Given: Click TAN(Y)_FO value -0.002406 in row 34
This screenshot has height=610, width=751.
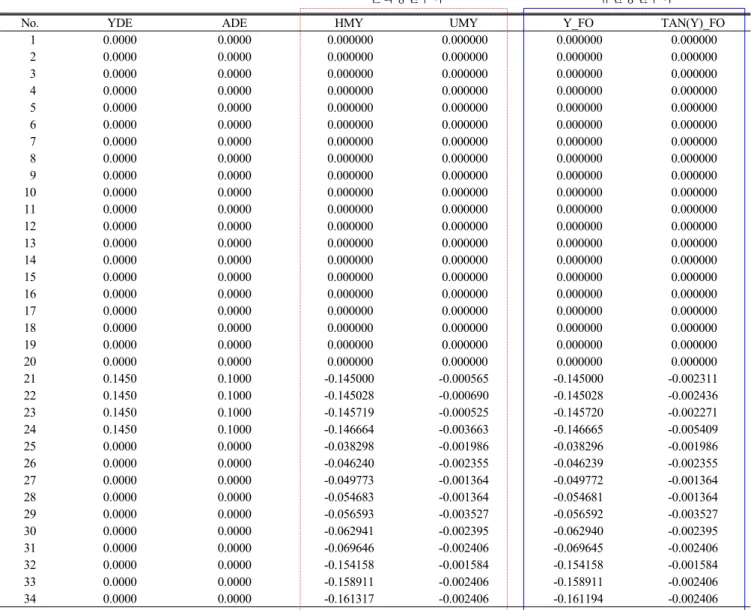Looking at the screenshot, I should [x=693, y=599].
